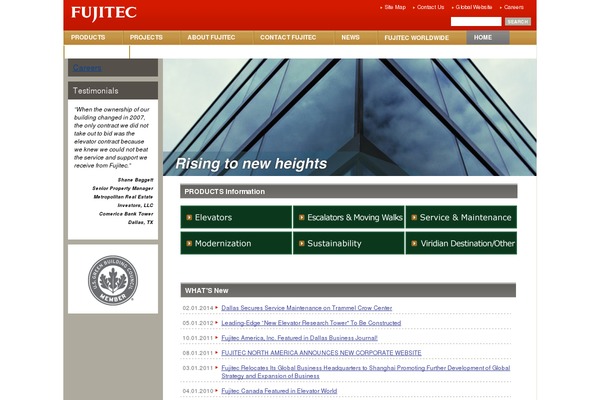
Task: Click the arrow icon beside Viridian Destination/Other
Action: click(x=414, y=243)
